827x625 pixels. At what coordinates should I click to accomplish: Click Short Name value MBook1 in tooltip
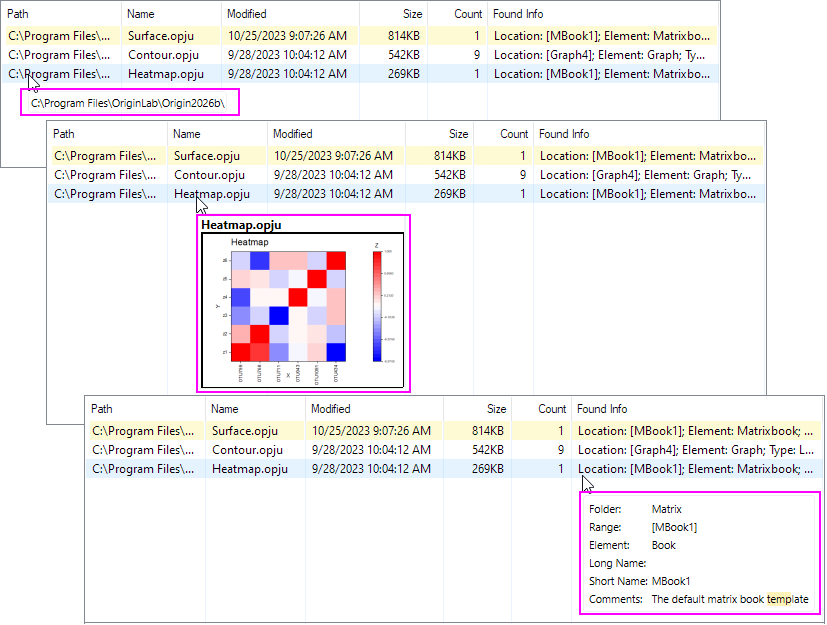[671, 581]
